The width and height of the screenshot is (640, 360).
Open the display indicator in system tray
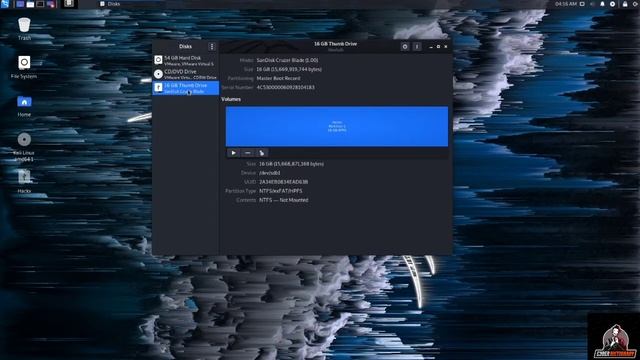point(582,4)
